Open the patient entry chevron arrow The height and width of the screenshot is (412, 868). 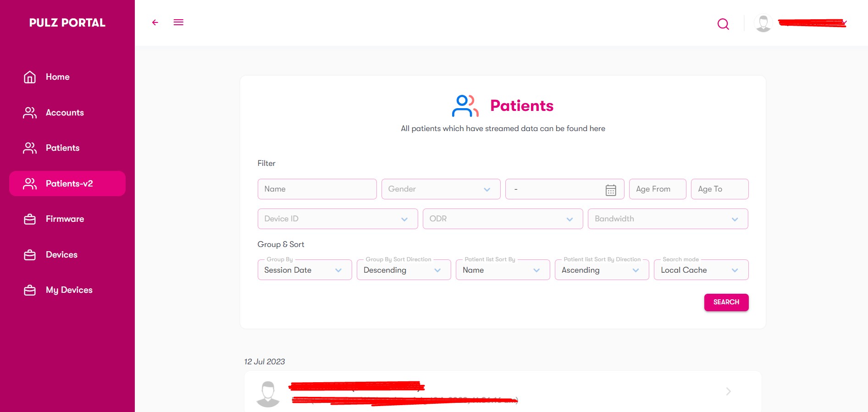pyautogui.click(x=728, y=391)
